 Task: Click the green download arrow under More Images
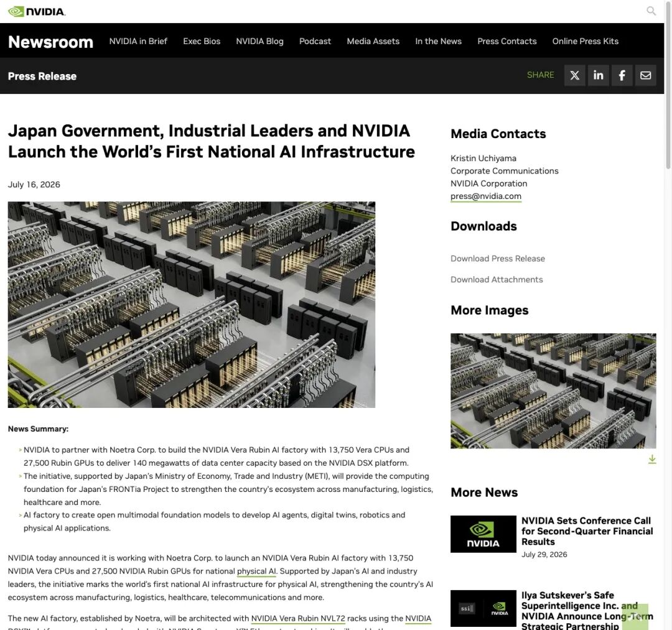pyautogui.click(x=652, y=459)
